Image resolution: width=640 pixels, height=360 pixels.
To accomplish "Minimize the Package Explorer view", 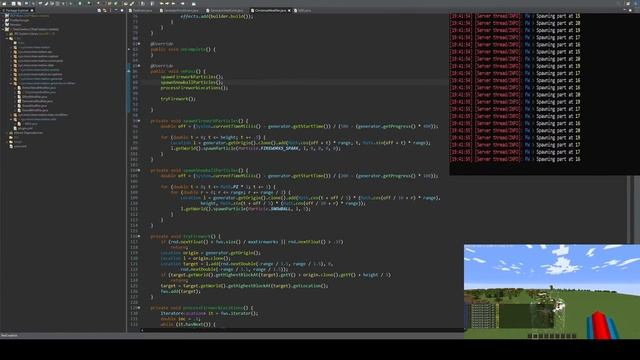I will click(116, 10).
